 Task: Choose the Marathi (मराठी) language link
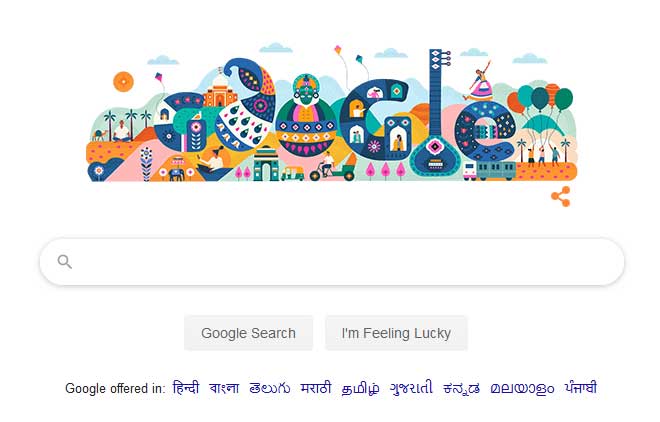click(x=316, y=388)
